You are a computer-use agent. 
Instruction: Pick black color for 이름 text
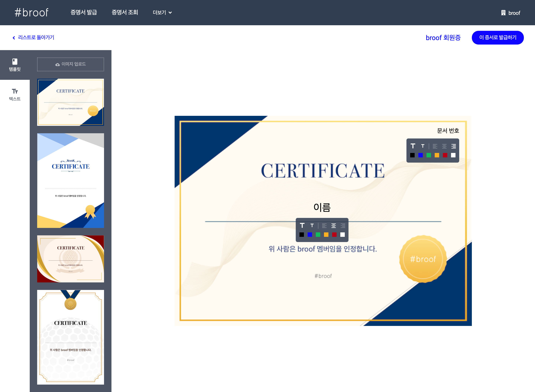[x=301, y=235]
